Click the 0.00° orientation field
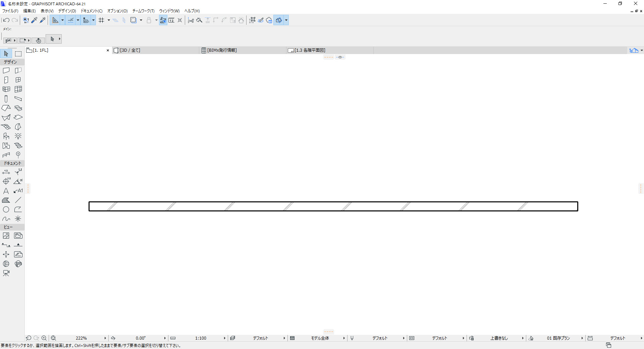 (x=141, y=338)
